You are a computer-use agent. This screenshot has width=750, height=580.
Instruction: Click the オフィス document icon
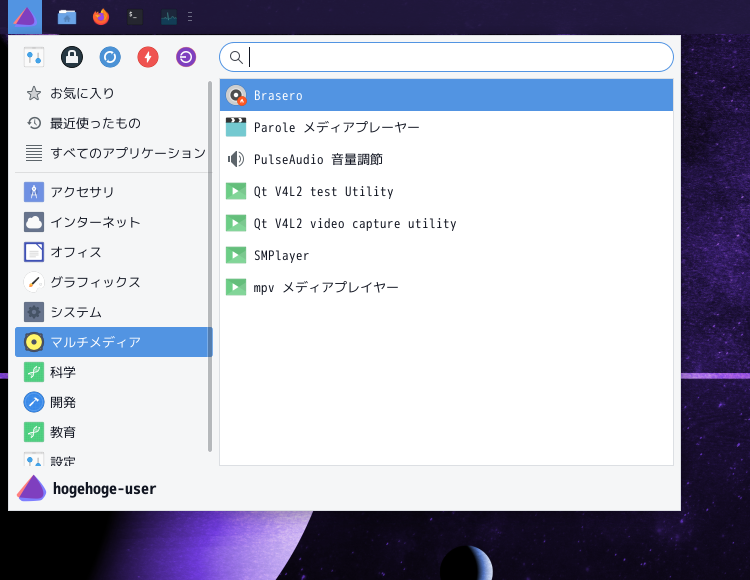click(34, 252)
